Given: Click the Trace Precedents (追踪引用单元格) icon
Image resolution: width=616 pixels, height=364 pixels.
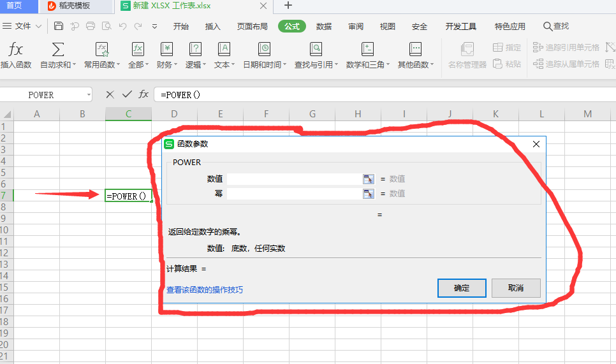Looking at the screenshot, I should coord(538,48).
